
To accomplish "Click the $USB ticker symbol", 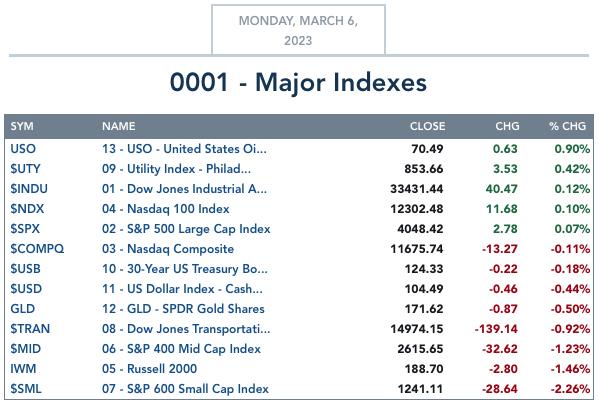I will click(x=25, y=269).
